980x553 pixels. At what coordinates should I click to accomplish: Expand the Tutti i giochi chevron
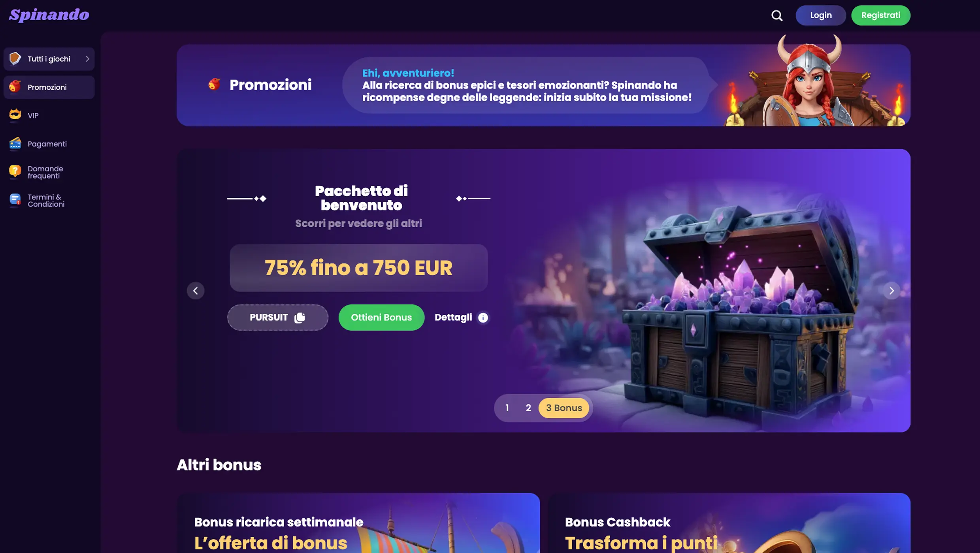point(87,59)
